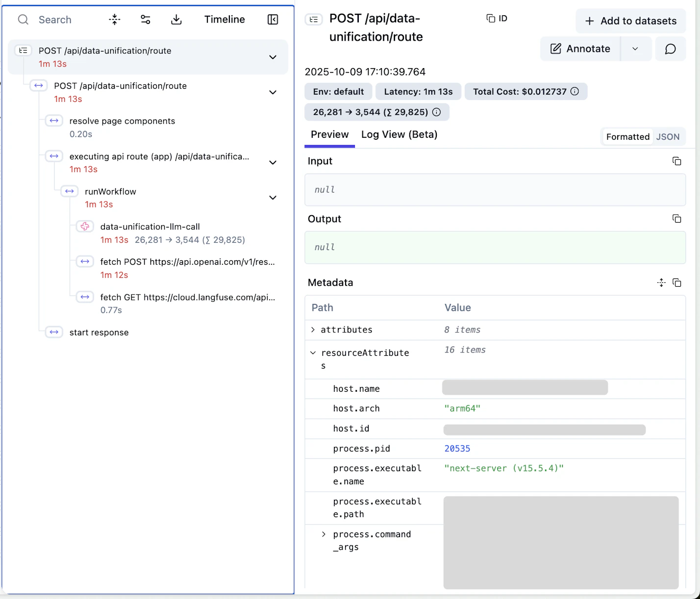Viewport: 700px width, 599px height.
Task: Copy the Input value with copy icon
Action: tap(676, 161)
